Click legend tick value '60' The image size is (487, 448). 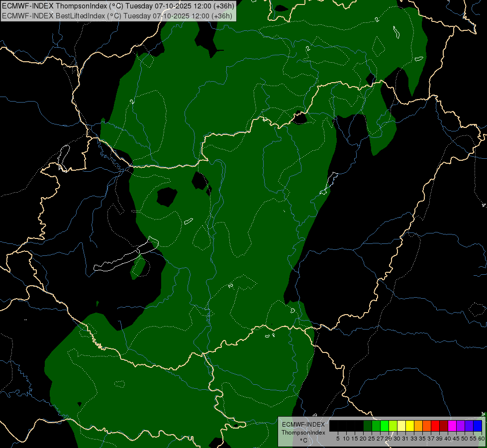coord(482,439)
